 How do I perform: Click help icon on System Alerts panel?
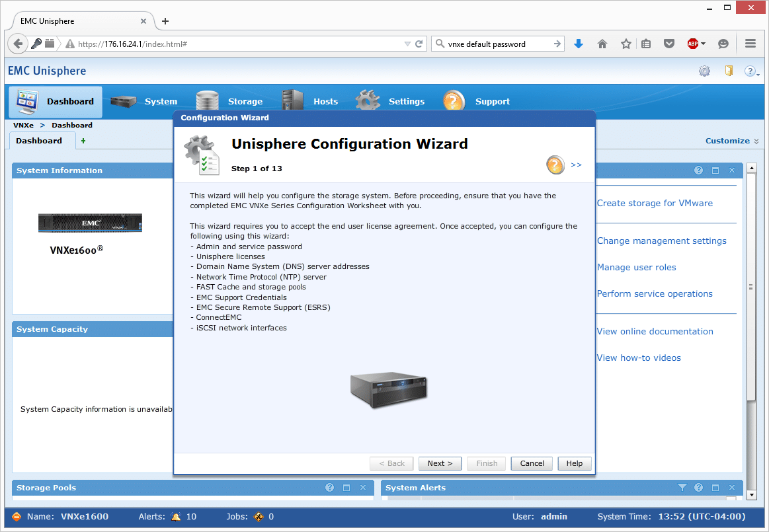coord(698,487)
